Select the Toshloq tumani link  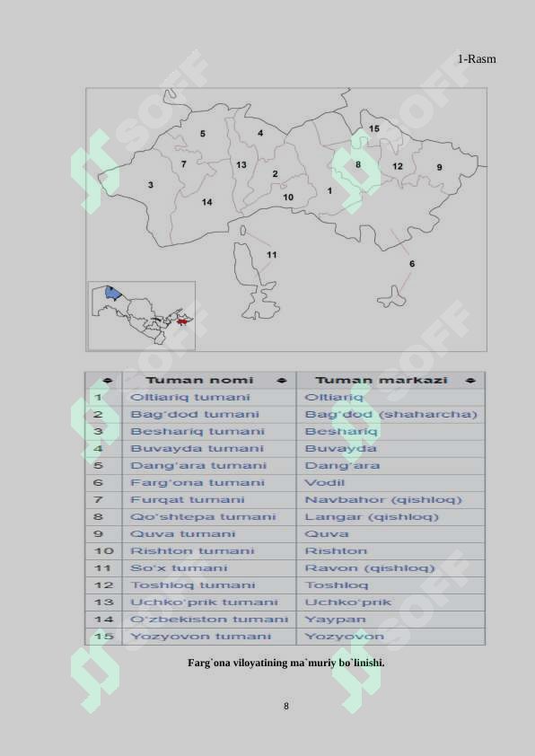193,585
